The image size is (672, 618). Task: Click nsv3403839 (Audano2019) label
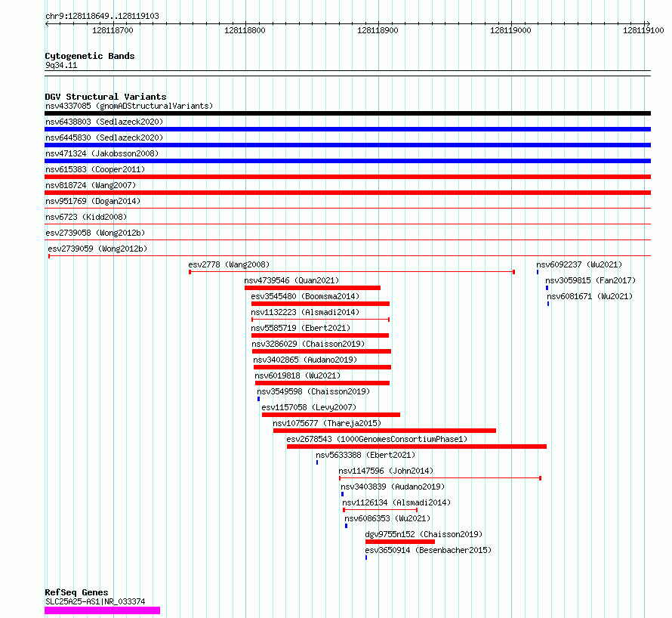pyautogui.click(x=393, y=487)
